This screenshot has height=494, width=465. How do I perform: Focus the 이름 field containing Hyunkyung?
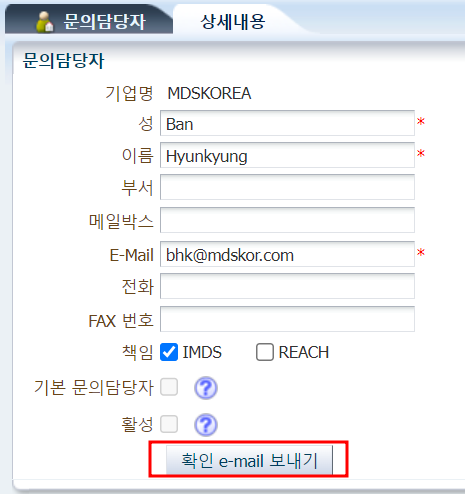click(x=287, y=155)
